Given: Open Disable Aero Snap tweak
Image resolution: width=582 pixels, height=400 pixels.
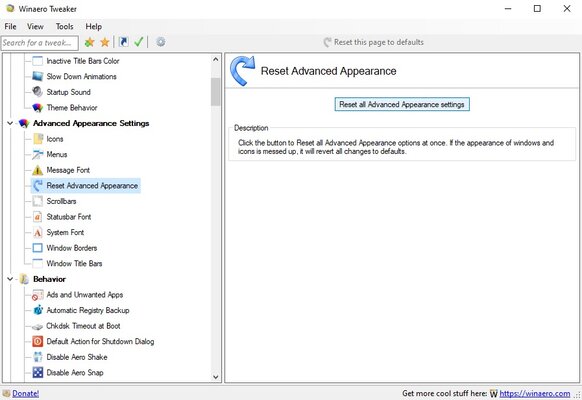Looking at the screenshot, I should click(68, 372).
